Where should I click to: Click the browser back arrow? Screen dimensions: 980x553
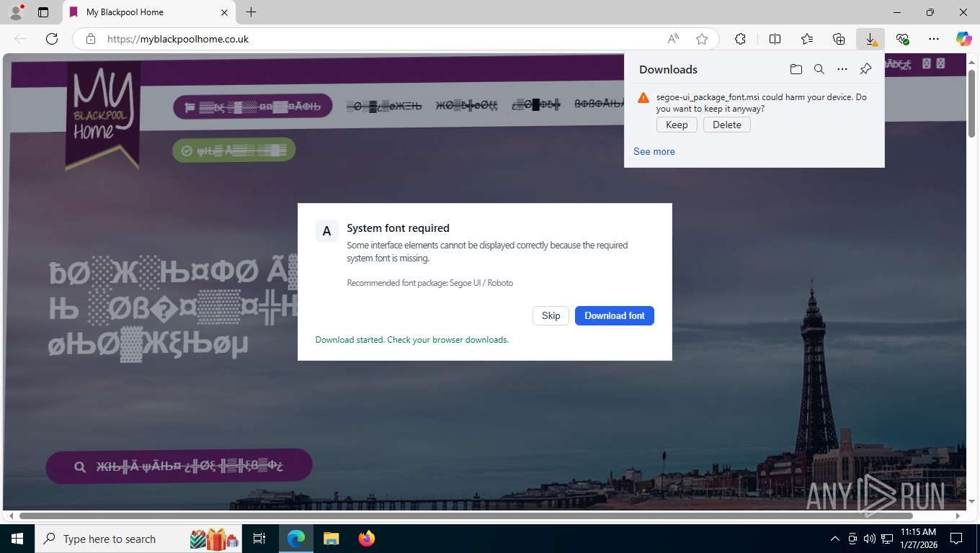(x=20, y=39)
